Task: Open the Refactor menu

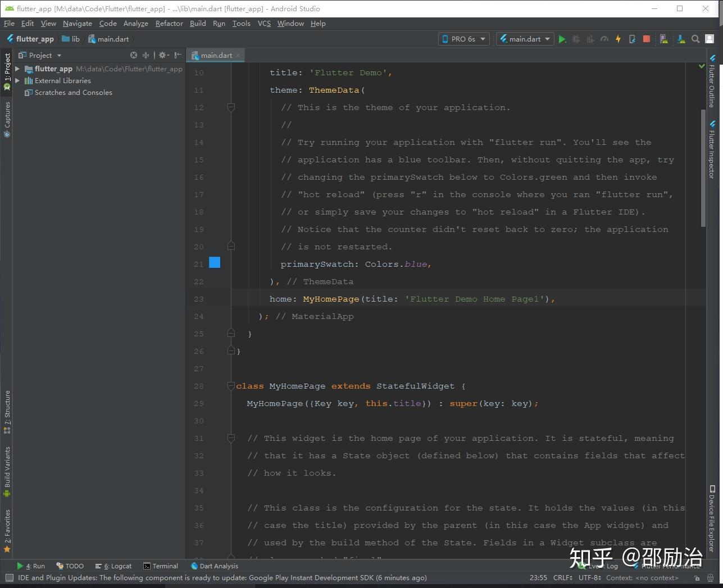Action: pos(169,24)
